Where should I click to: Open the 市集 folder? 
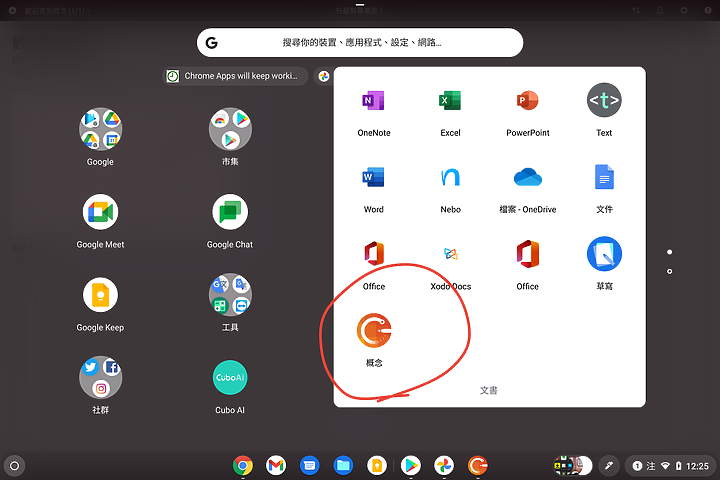click(x=230, y=129)
